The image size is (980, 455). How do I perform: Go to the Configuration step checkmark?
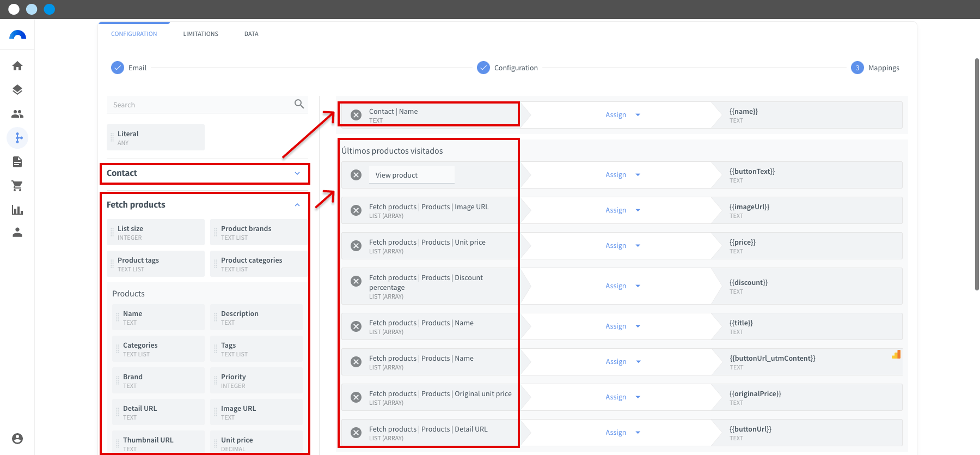coord(483,68)
